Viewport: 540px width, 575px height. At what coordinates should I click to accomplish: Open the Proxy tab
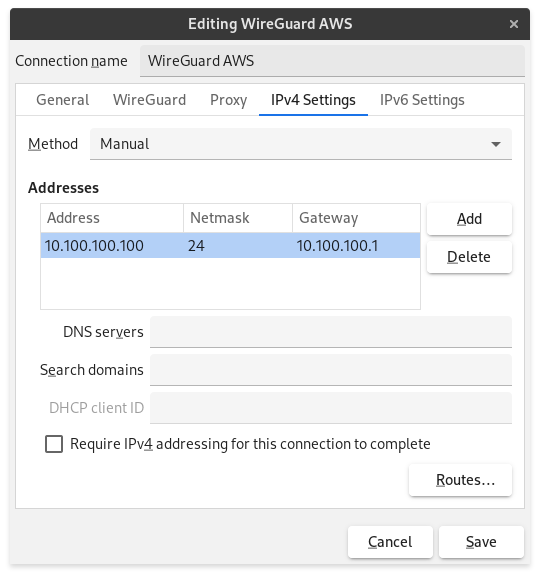coord(228,100)
